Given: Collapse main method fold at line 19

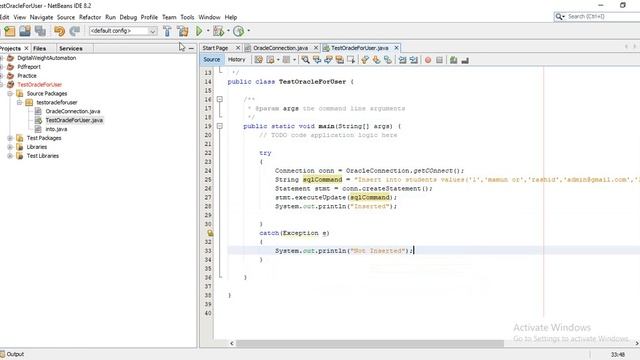Looking at the screenshot, I should (220, 126).
